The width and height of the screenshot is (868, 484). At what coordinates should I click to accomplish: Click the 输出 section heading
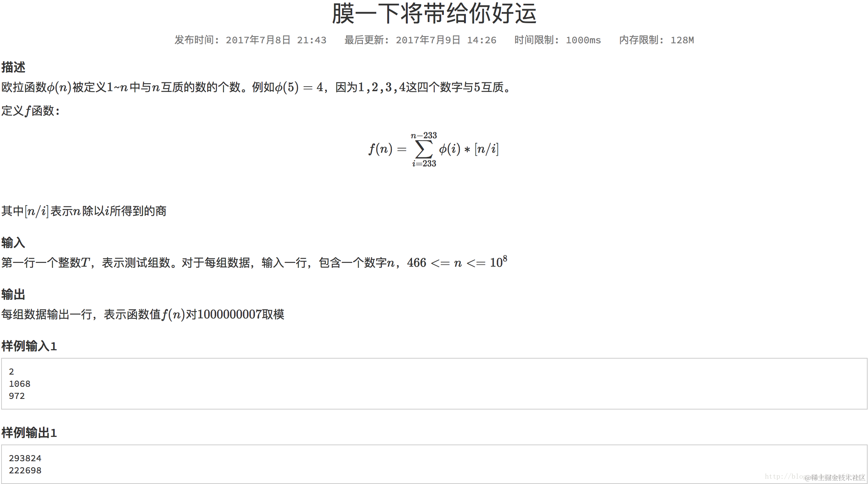click(13, 294)
